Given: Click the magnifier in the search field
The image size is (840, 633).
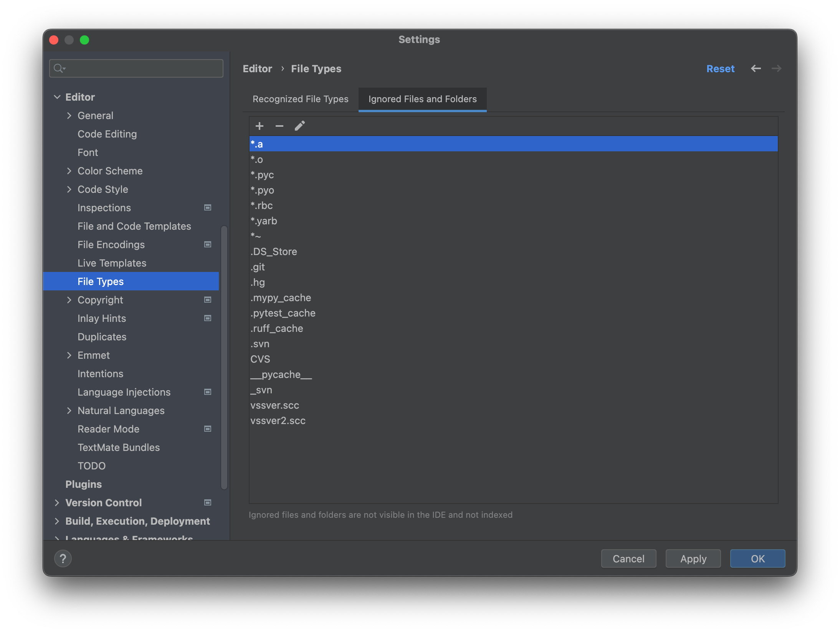Looking at the screenshot, I should [60, 68].
